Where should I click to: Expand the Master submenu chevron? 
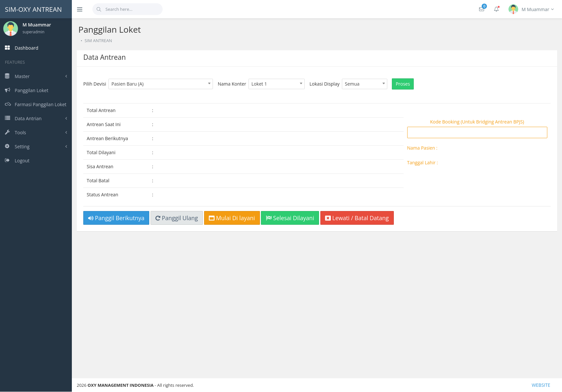pos(66,76)
